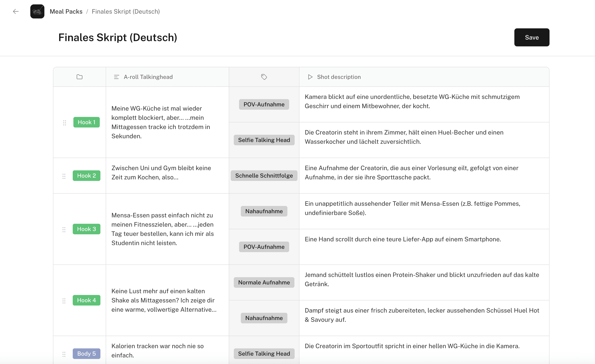Open Hook 1 Selfie Talking Head tag

click(264, 140)
